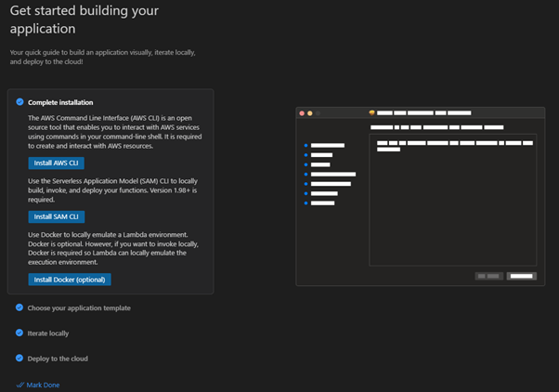Screen dimensions: 559x392
Task: Select the Complete installation step heading
Action: point(60,102)
